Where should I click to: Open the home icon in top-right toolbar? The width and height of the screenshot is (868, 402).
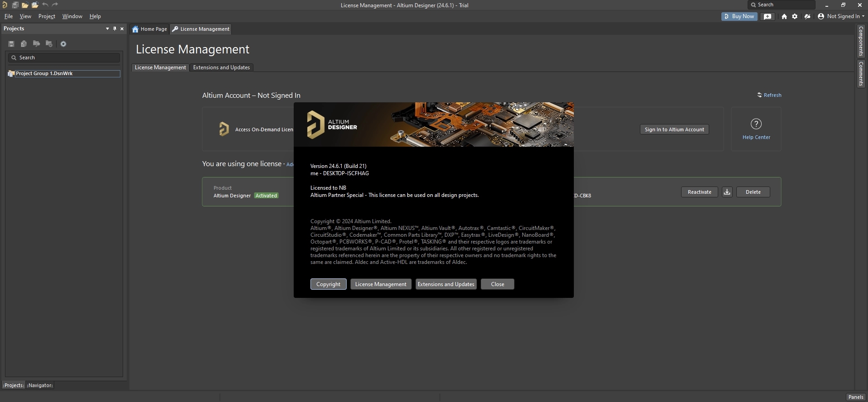coord(784,16)
